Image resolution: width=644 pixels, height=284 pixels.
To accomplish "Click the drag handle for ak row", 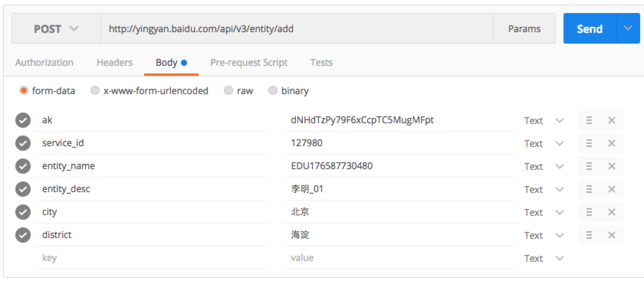I will 589,120.
